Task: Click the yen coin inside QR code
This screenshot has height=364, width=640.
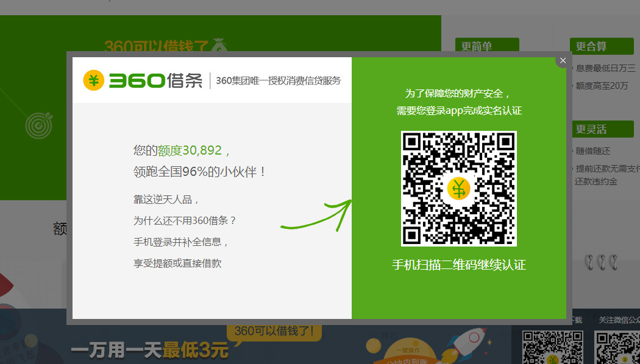Action: (x=459, y=189)
